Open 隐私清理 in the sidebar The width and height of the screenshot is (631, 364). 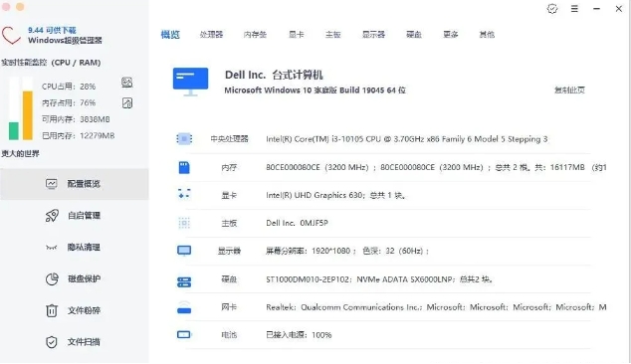(x=75, y=247)
